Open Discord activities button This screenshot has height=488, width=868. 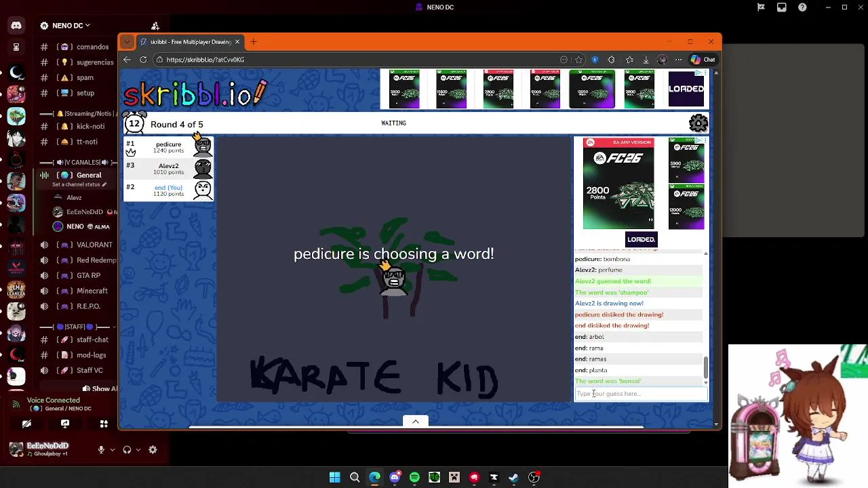104,424
